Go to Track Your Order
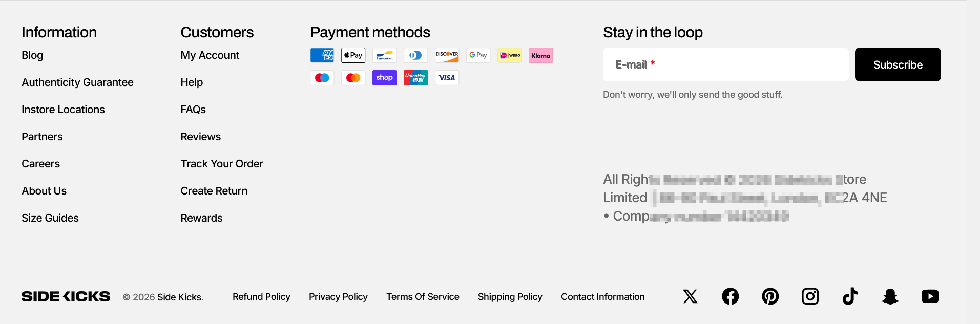This screenshot has height=324, width=980. 222,164
